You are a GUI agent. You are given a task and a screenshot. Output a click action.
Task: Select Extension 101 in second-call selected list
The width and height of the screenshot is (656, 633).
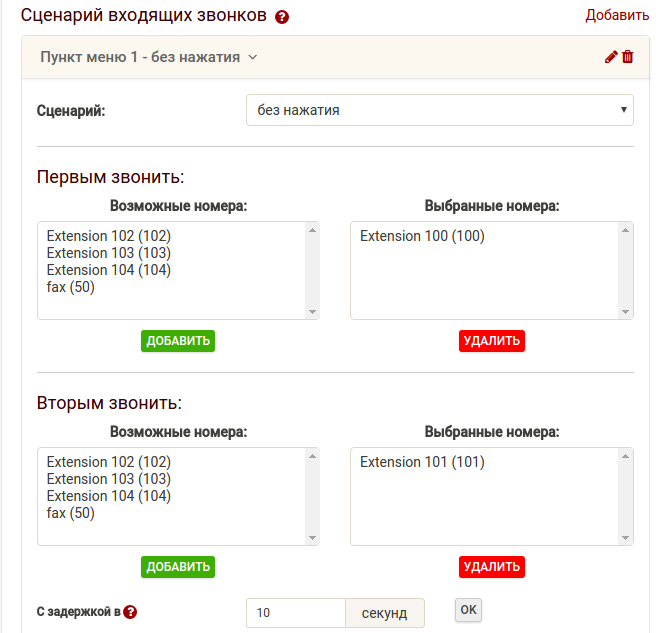pos(422,462)
